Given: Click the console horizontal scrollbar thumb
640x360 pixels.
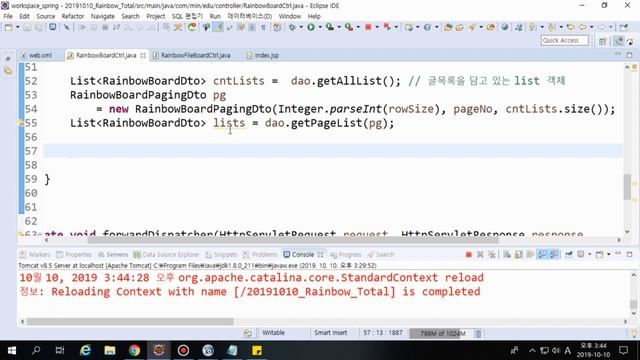Looking at the screenshot, I should point(130,322).
